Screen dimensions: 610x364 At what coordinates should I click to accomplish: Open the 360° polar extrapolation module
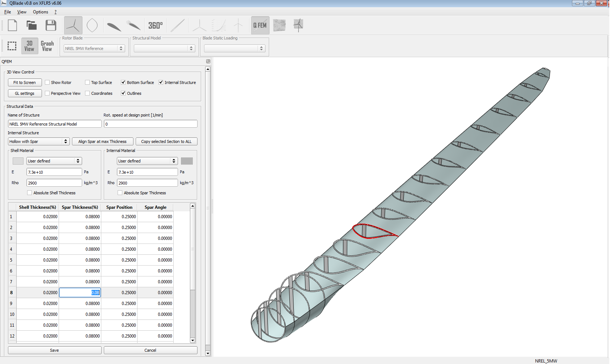click(156, 25)
